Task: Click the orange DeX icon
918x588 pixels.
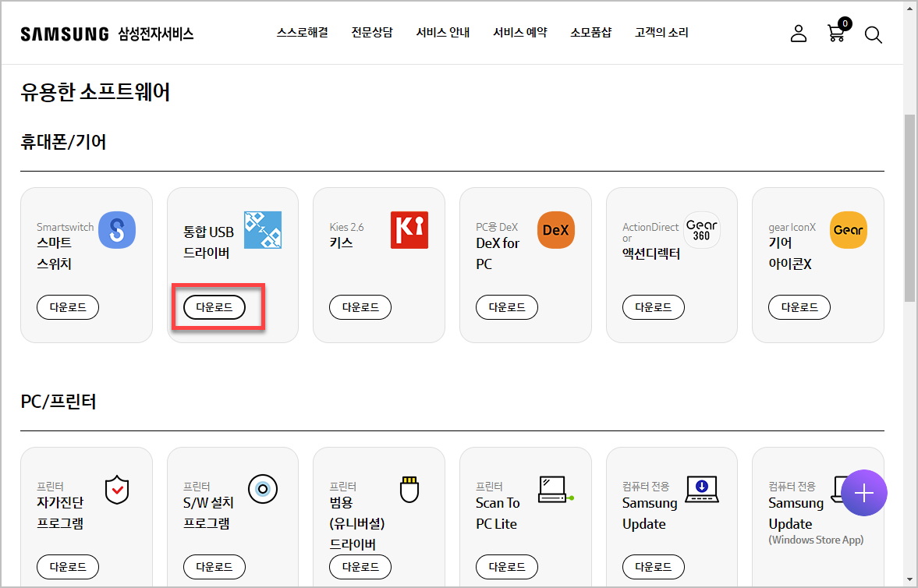Action: pos(555,229)
